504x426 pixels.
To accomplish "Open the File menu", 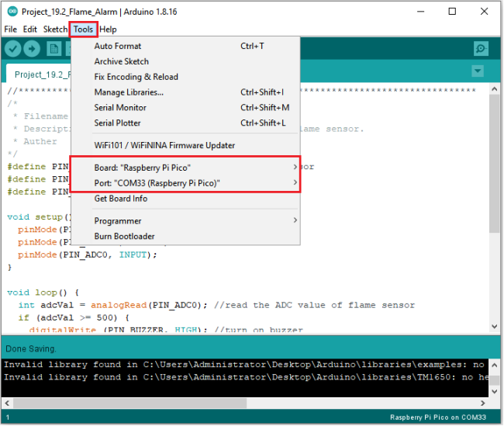I will [x=10, y=29].
